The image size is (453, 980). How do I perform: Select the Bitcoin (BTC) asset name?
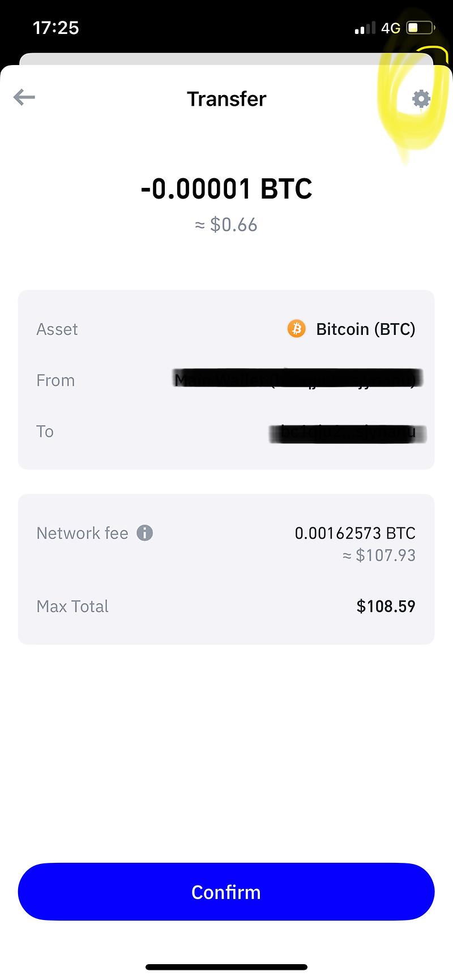[365, 329]
